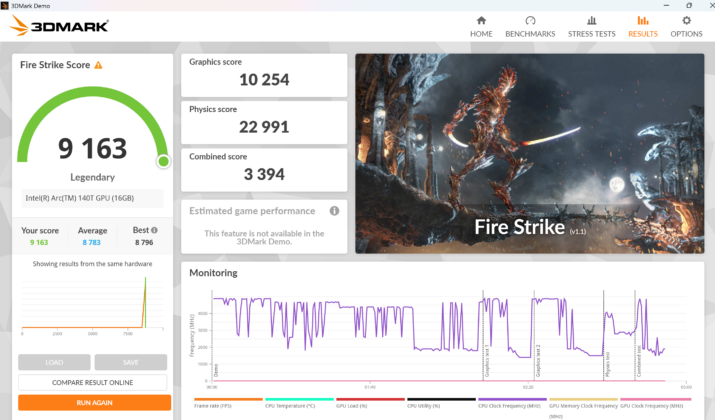This screenshot has width=715, height=420.
Task: Click the info icon beside Best score
Action: (x=154, y=230)
